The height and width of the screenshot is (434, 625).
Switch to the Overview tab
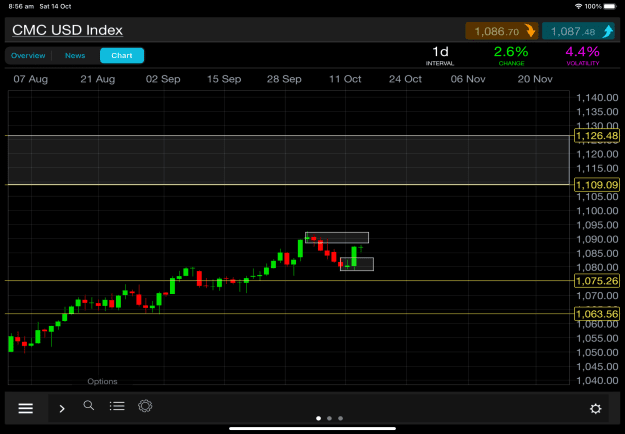28,55
